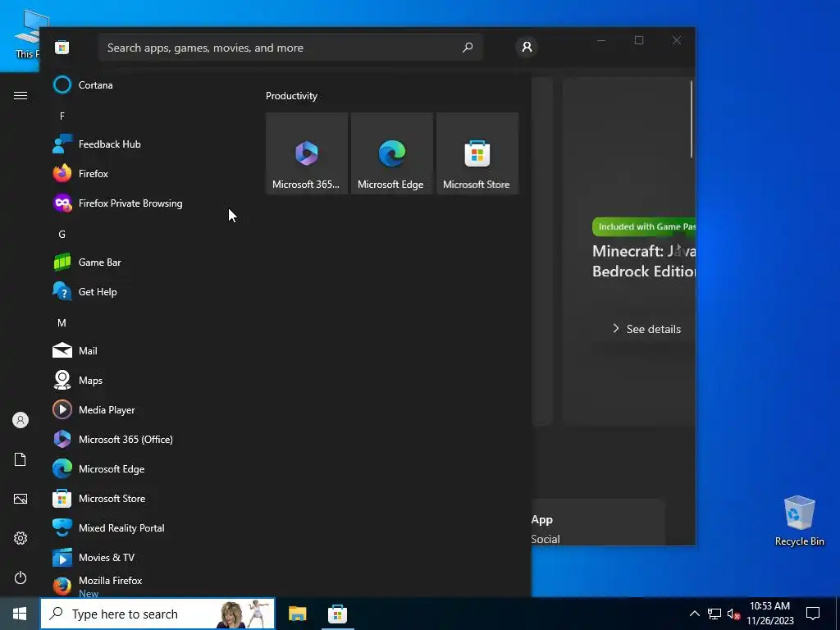
Task: Open Media Player
Action: [144, 410]
